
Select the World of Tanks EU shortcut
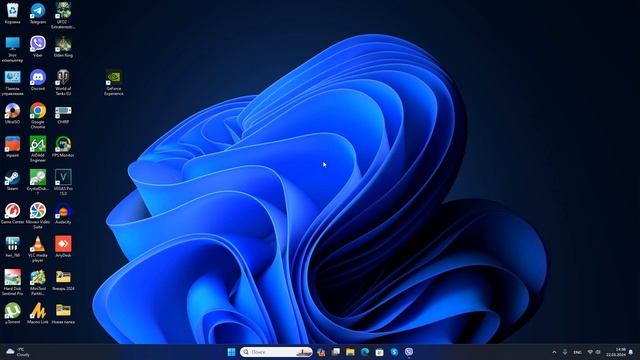click(x=63, y=82)
